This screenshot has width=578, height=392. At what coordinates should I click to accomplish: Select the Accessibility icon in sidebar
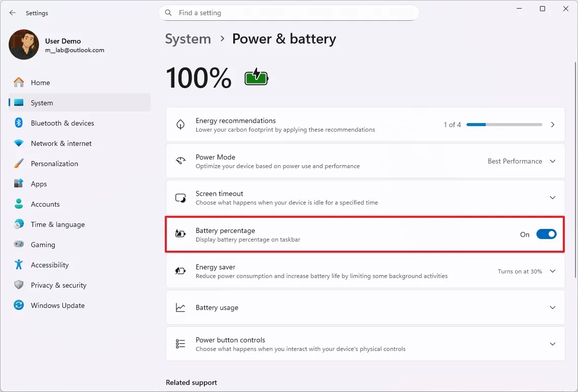pos(19,264)
